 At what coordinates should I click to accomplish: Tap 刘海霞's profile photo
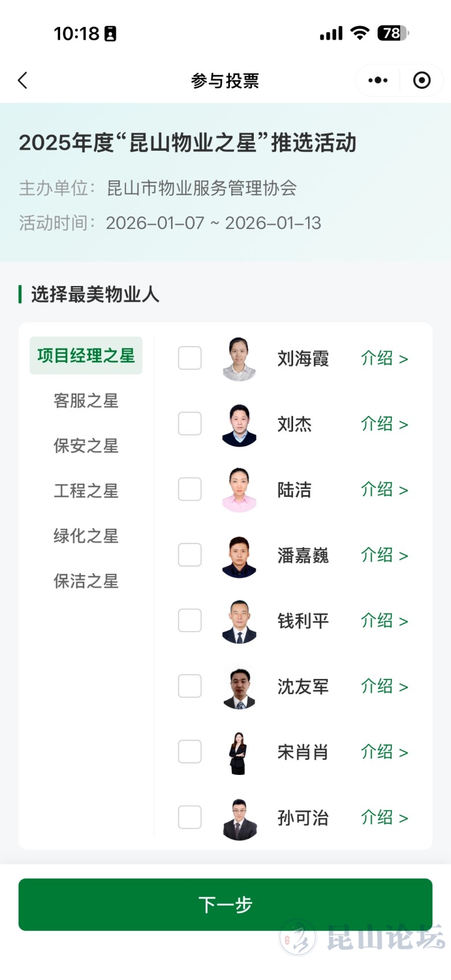coord(239,359)
